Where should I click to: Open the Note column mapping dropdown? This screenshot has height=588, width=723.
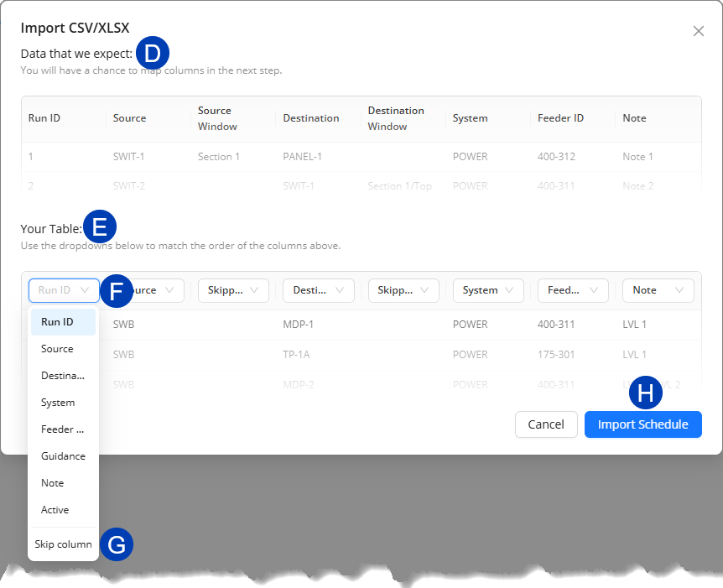[x=658, y=290]
